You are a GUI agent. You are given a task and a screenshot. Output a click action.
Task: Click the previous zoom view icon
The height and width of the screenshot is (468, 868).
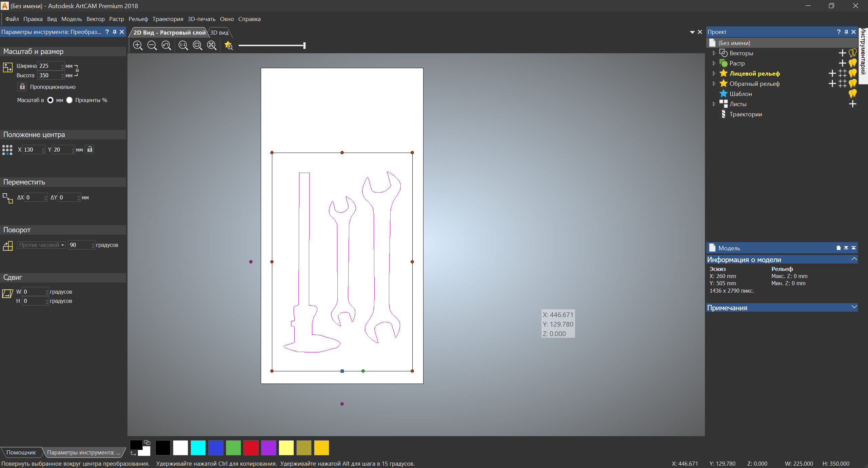click(x=166, y=45)
